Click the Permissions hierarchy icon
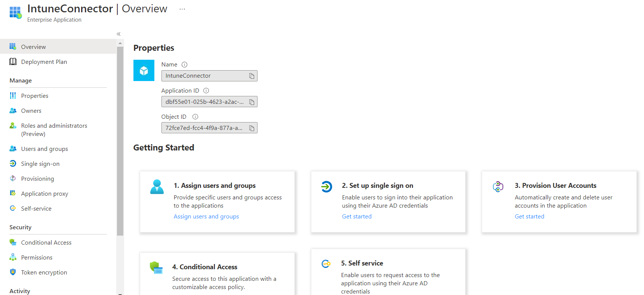644x295 pixels. click(13, 257)
